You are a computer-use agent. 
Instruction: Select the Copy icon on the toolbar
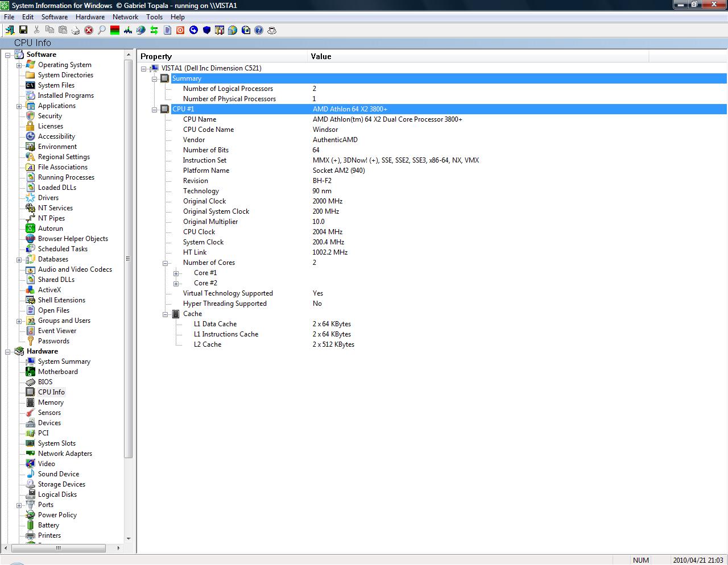coord(49,30)
